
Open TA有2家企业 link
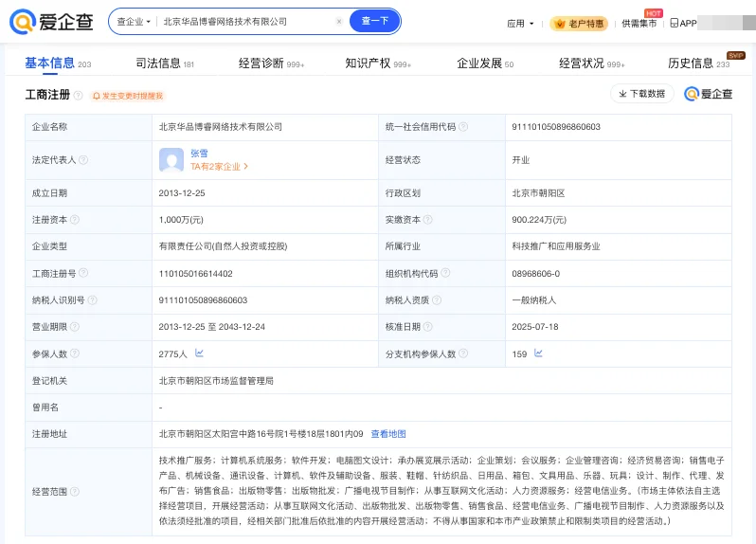click(x=219, y=167)
